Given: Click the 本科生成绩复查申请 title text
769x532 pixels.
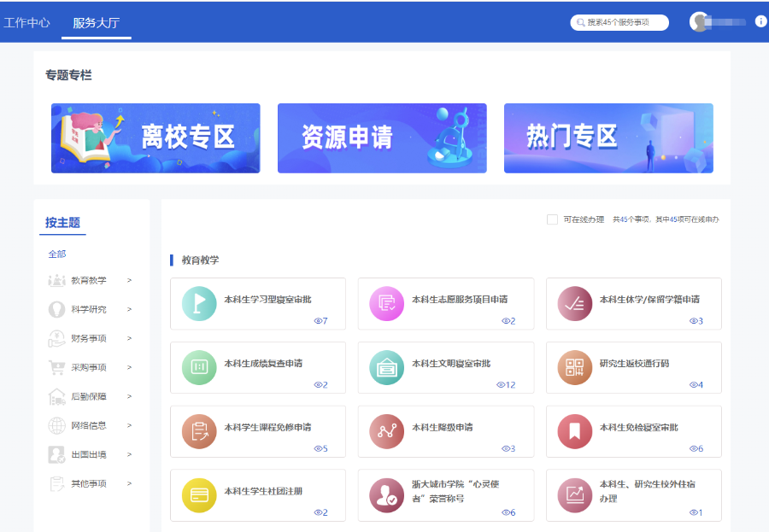Looking at the screenshot, I should [263, 363].
